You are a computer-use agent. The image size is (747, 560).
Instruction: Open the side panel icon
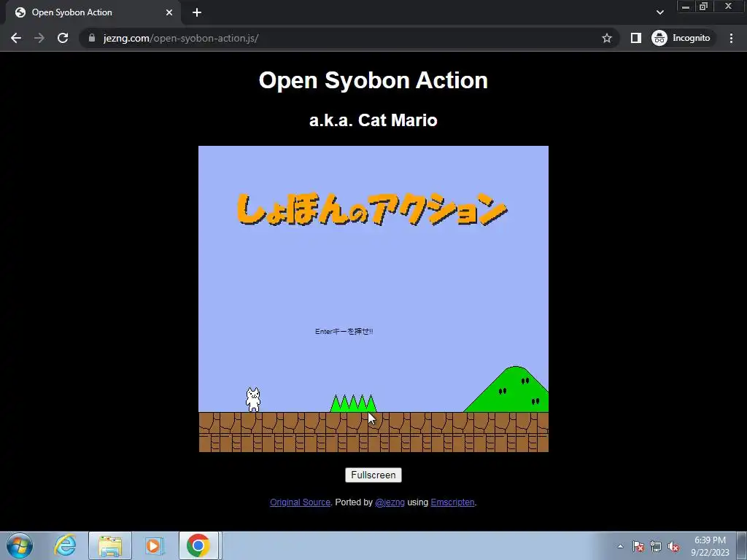pyautogui.click(x=636, y=38)
